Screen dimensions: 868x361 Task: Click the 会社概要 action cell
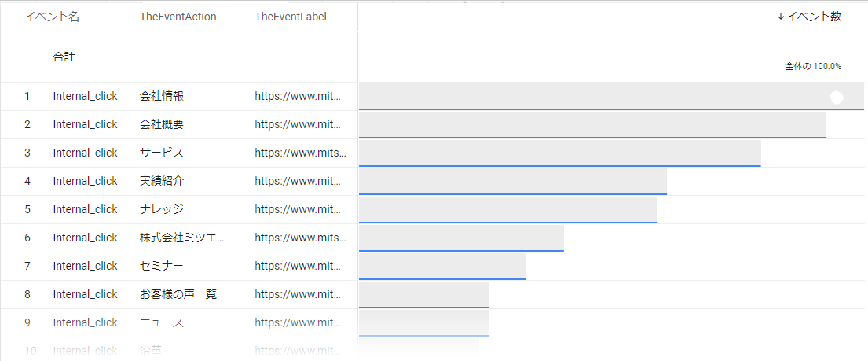[162, 124]
